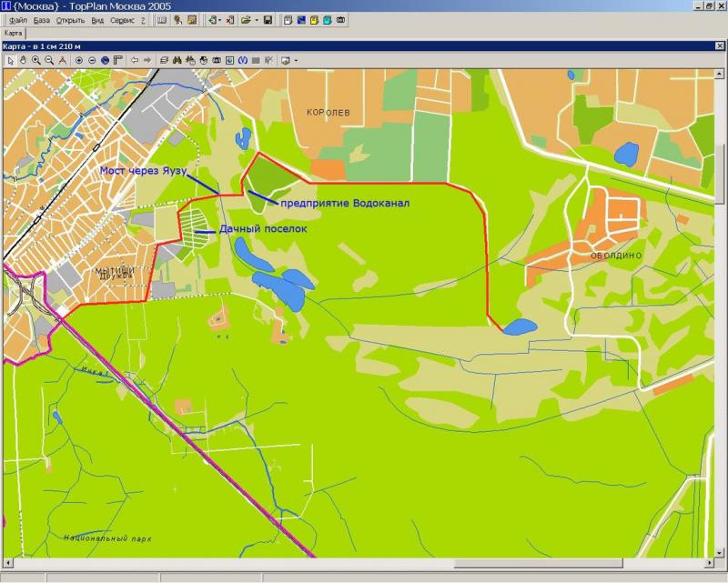Click the camera snapshot icon in map toolbar
This screenshot has width=728, height=583.
pyautogui.click(x=217, y=60)
